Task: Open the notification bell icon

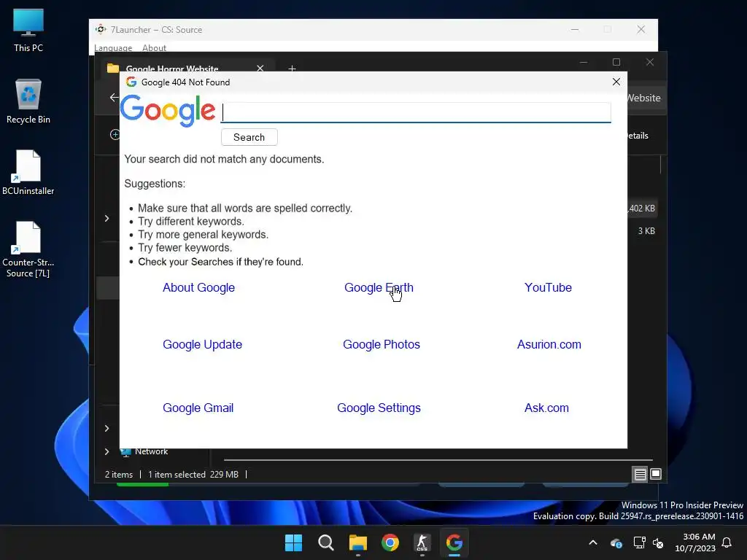Action: tap(727, 542)
